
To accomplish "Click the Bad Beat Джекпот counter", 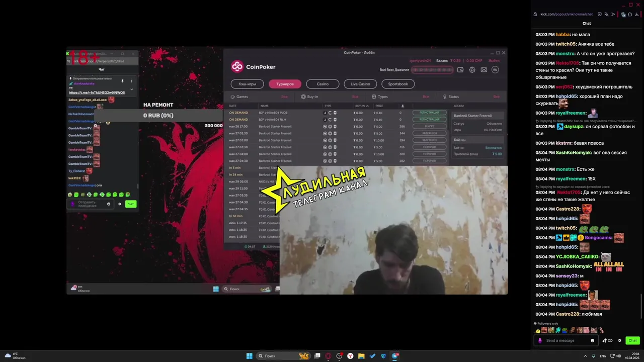I will [x=432, y=70].
